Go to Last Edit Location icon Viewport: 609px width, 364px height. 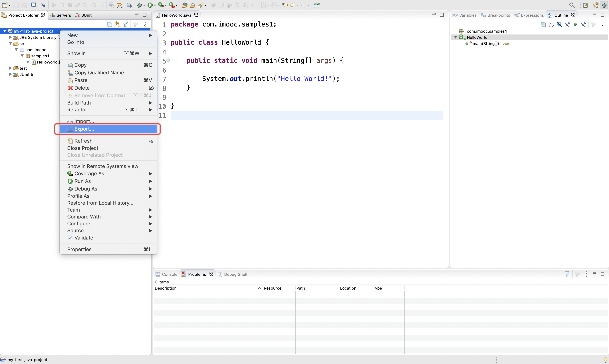click(285, 5)
